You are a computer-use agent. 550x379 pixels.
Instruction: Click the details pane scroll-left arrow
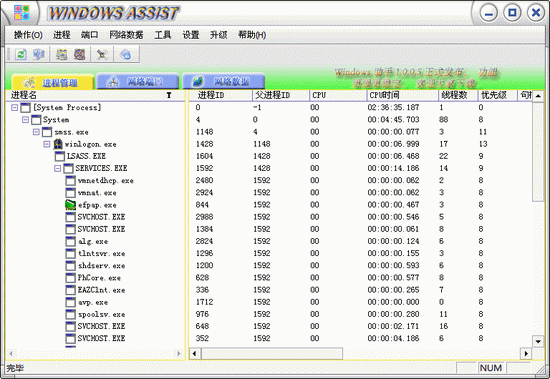(x=195, y=353)
